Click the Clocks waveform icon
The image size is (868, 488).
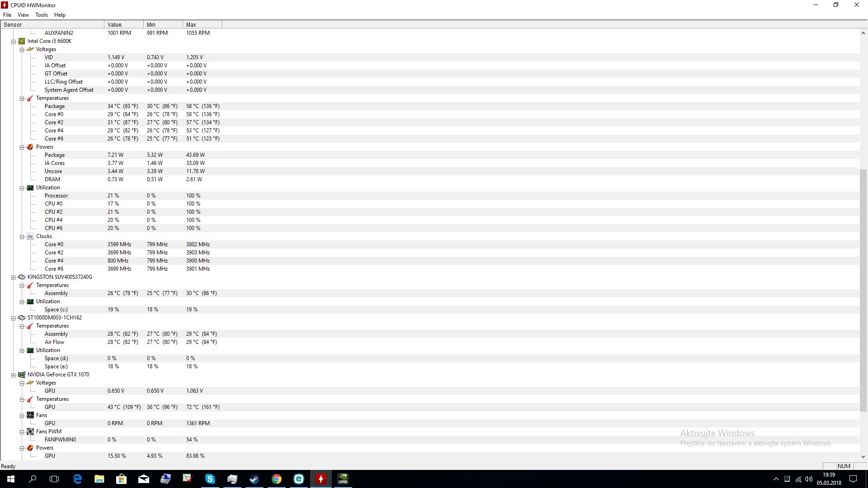point(30,236)
